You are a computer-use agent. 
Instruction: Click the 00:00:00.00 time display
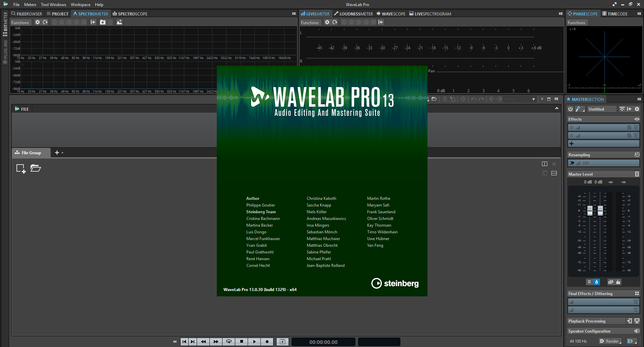[324, 342]
